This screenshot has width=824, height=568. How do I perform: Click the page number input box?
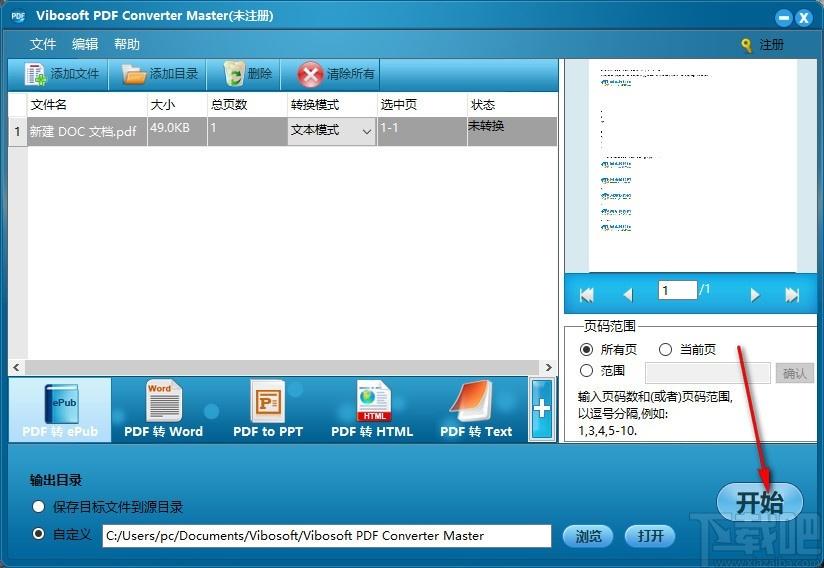[678, 290]
